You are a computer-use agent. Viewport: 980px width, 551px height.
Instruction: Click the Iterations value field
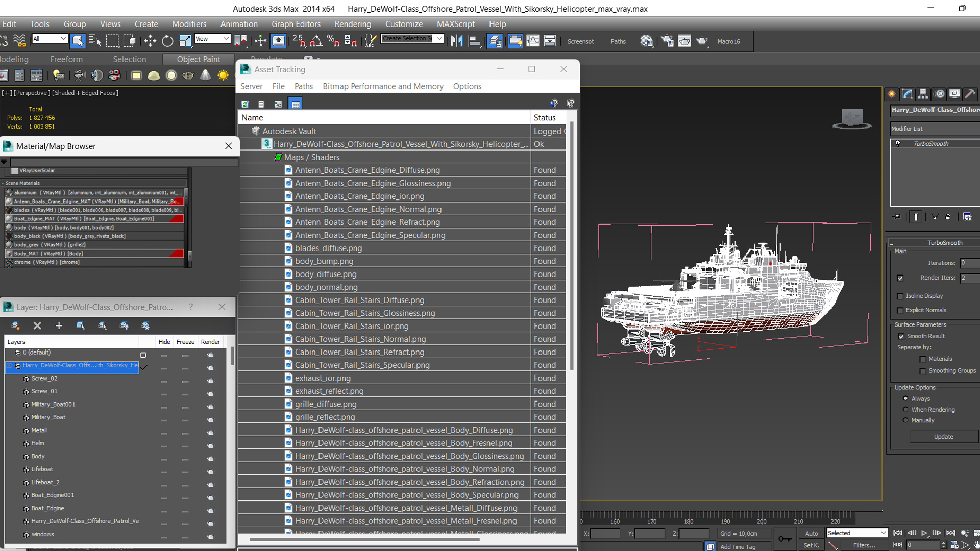point(970,263)
